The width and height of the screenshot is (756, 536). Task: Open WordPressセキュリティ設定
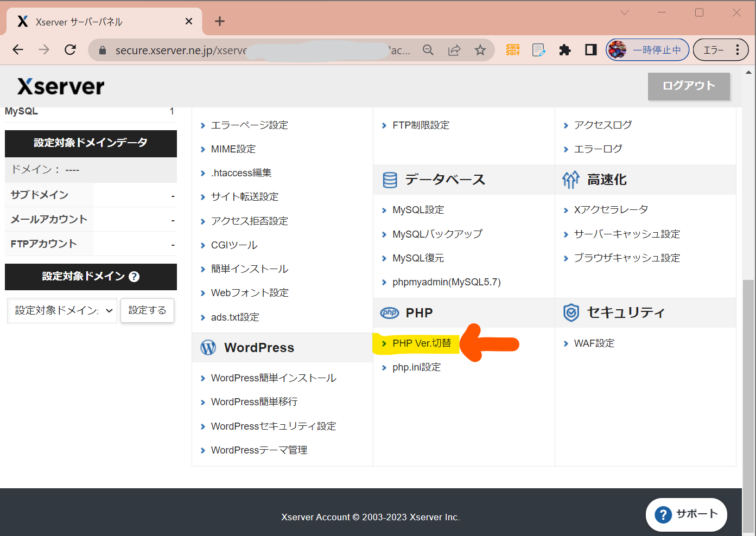(x=274, y=426)
